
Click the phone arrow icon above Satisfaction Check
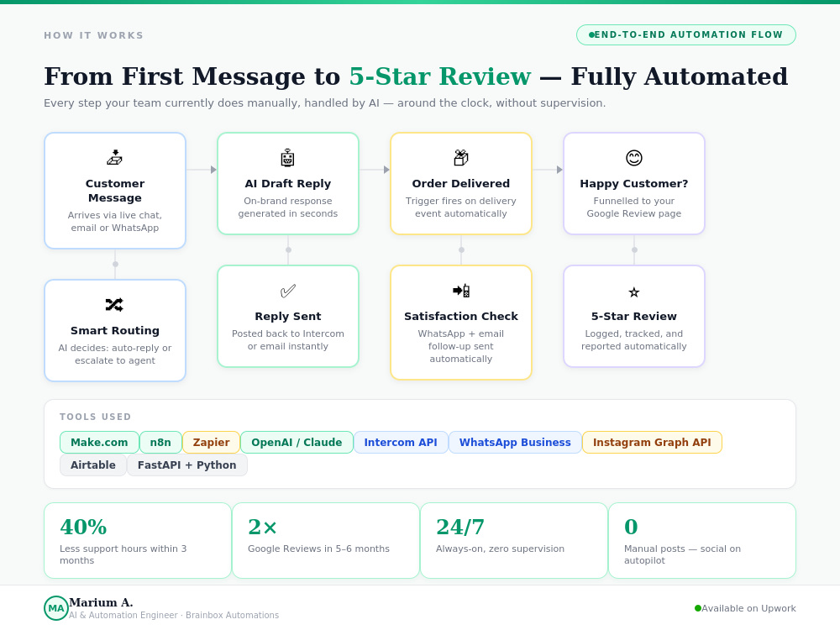[x=460, y=291]
